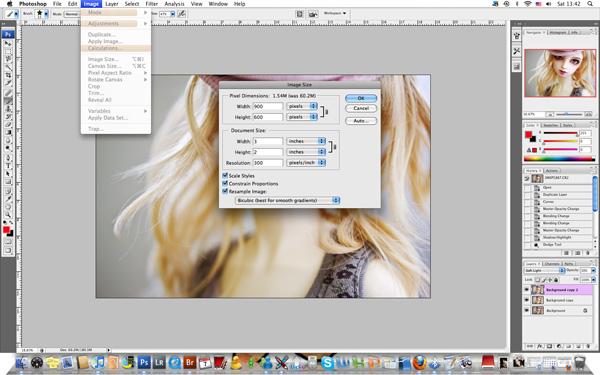Open Adobe Bridge from the Dock
The width and height of the screenshot is (600, 375).
point(190,362)
